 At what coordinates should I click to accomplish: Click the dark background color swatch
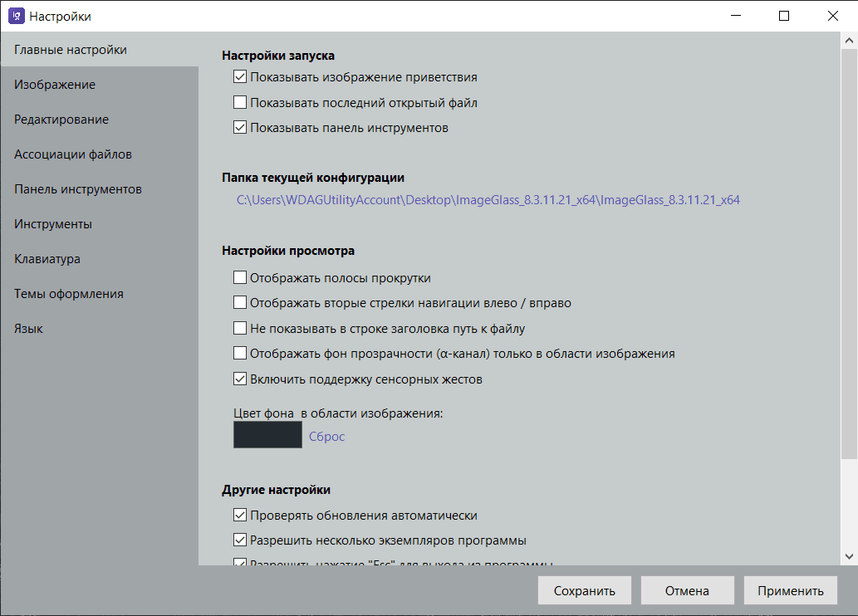click(x=267, y=435)
